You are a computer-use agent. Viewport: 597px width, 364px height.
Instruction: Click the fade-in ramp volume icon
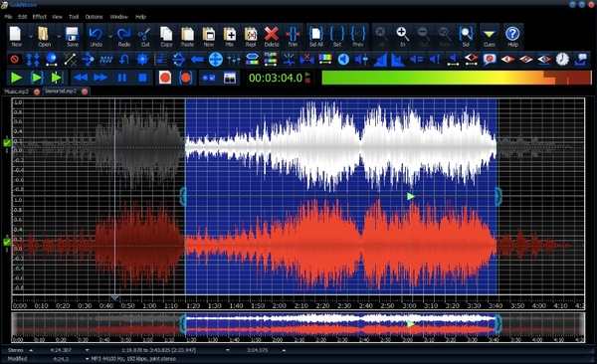[x=380, y=60]
